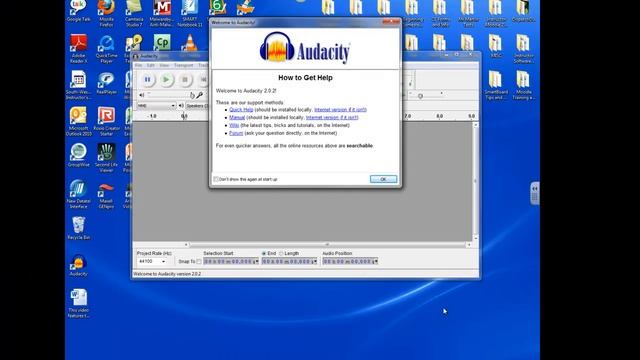Open the Quick Help Internet version link

point(340,110)
